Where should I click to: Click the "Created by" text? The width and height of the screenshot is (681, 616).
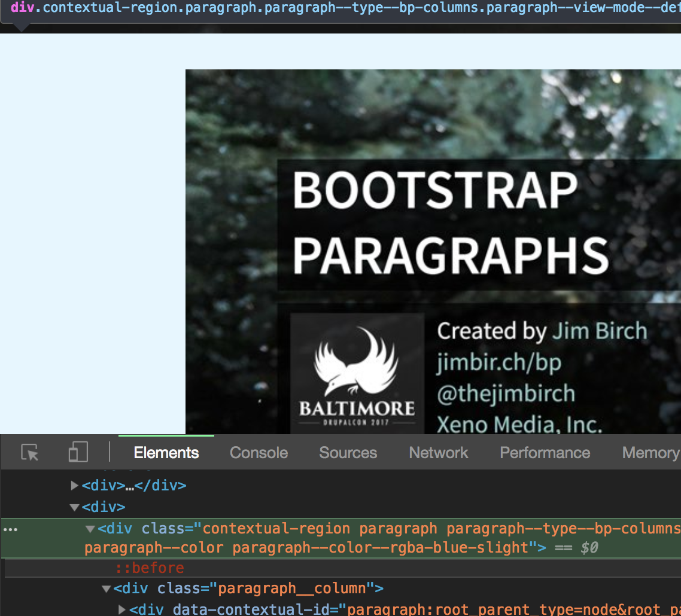coord(492,331)
